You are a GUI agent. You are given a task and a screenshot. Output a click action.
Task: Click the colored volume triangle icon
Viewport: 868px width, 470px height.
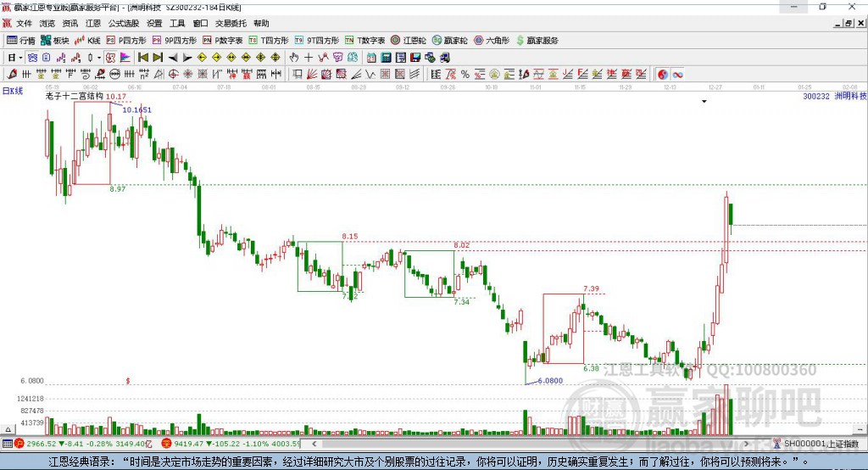[x=125, y=58]
